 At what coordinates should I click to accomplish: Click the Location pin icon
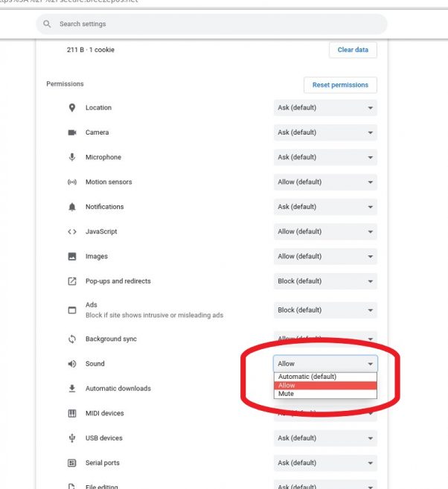pos(72,108)
